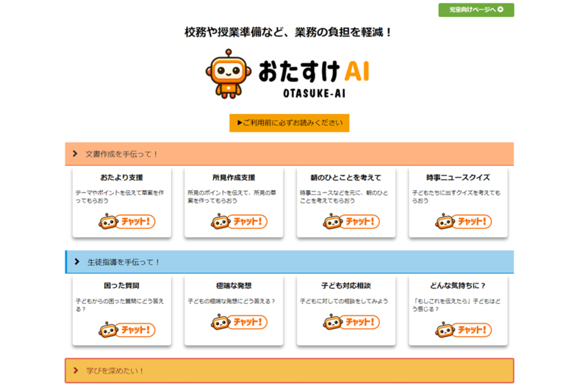
Task: Expand the 学びを深めたい！ section
Action: 76,371
